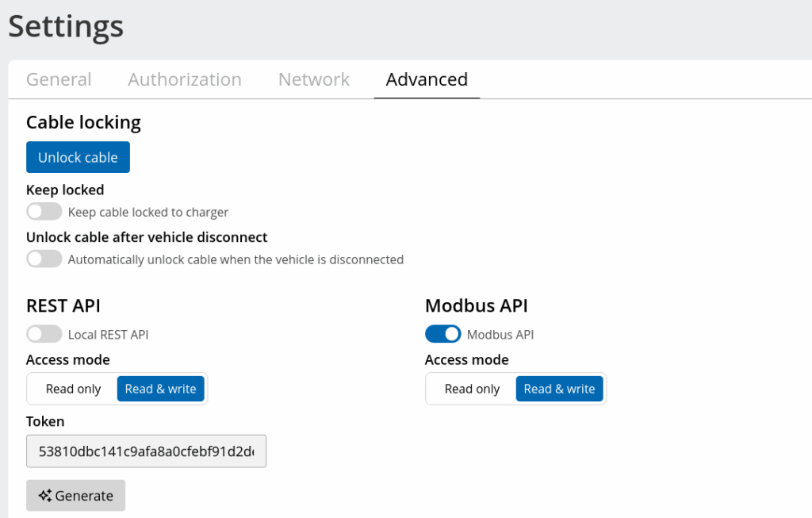Click the Cable locking section heading

(83, 122)
